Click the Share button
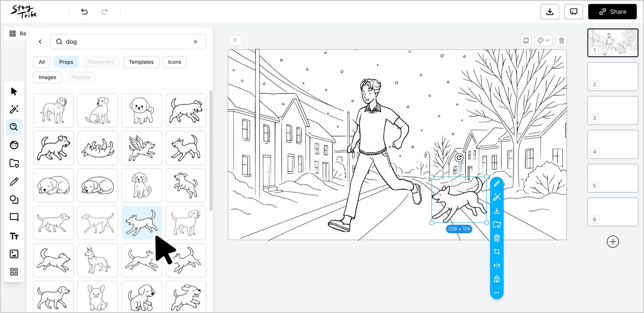644x313 pixels. pyautogui.click(x=612, y=12)
